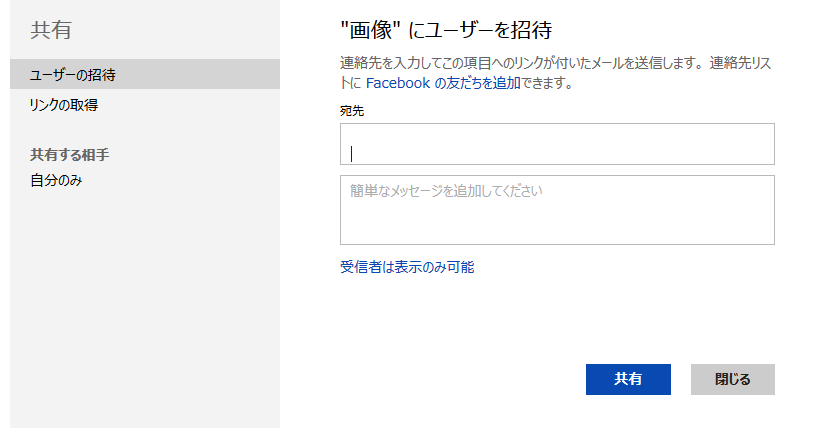816x428 pixels.
Task: Click the 共有する相手 section heading
Action: tap(70, 155)
